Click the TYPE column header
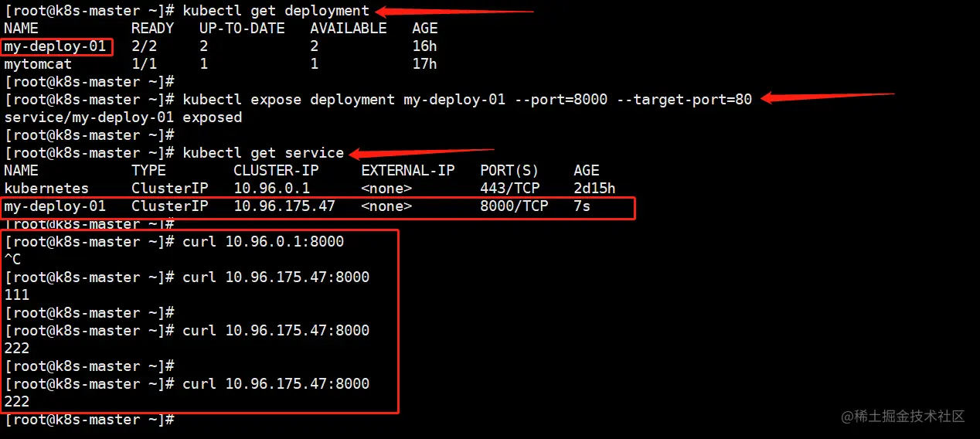The image size is (980, 439). coord(148,171)
